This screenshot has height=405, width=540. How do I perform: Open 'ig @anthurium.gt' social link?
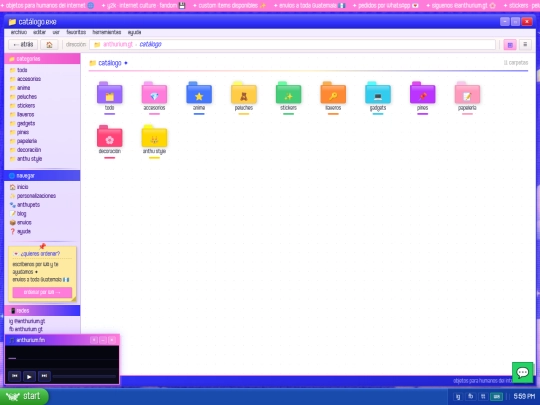[x=27, y=321]
